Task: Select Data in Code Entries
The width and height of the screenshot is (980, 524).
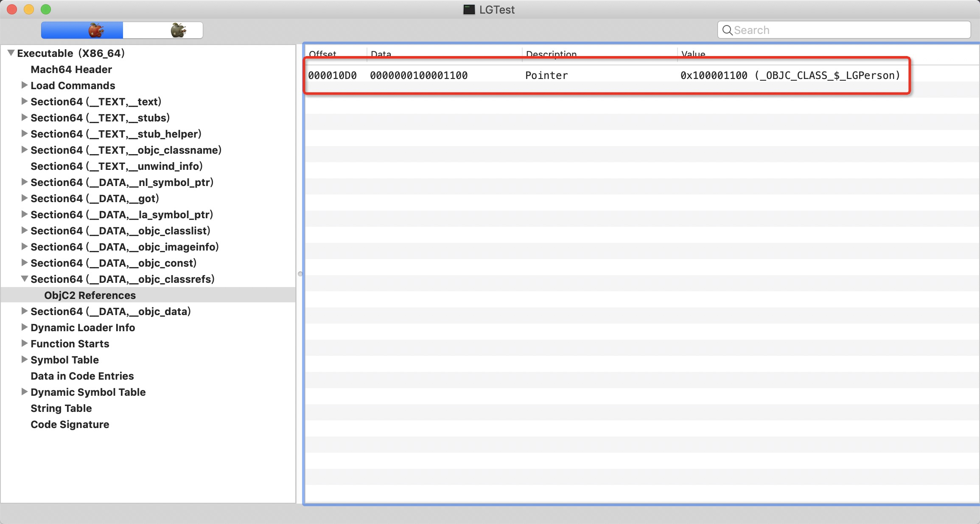Action: pyautogui.click(x=82, y=376)
